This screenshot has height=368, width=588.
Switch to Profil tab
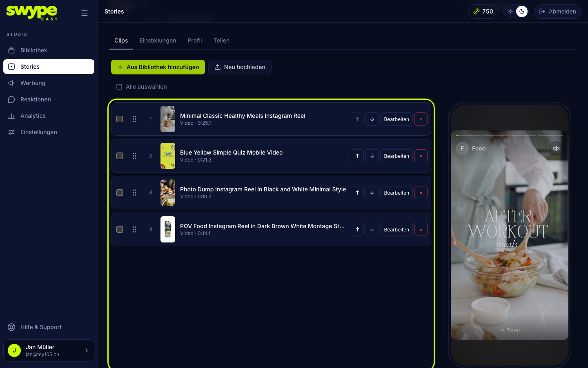tap(195, 40)
